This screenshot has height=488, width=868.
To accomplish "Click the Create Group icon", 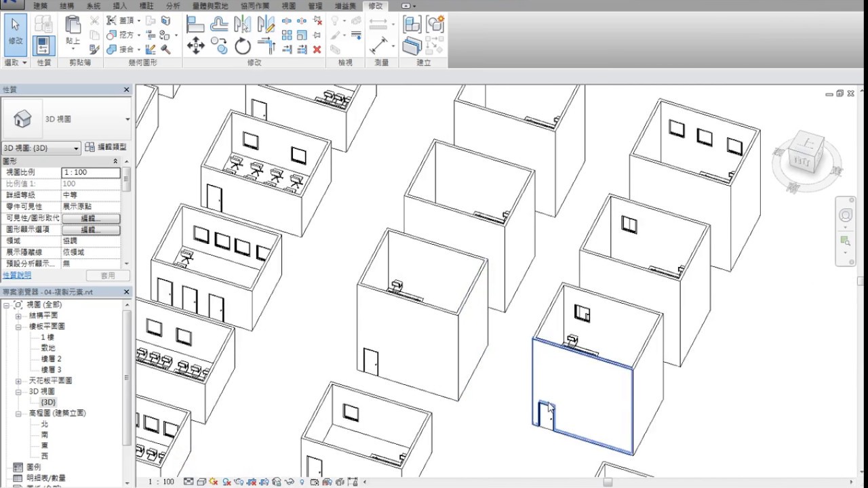I will click(x=435, y=24).
